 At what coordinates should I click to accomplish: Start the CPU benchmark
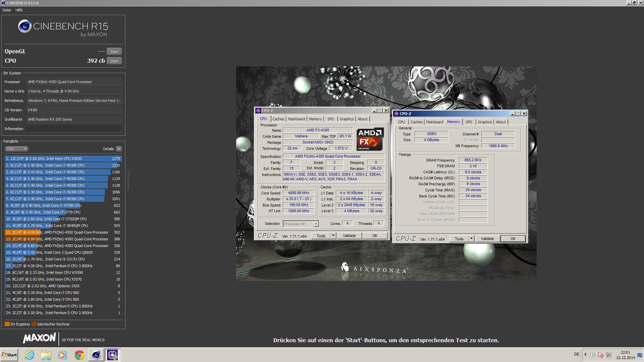114,61
